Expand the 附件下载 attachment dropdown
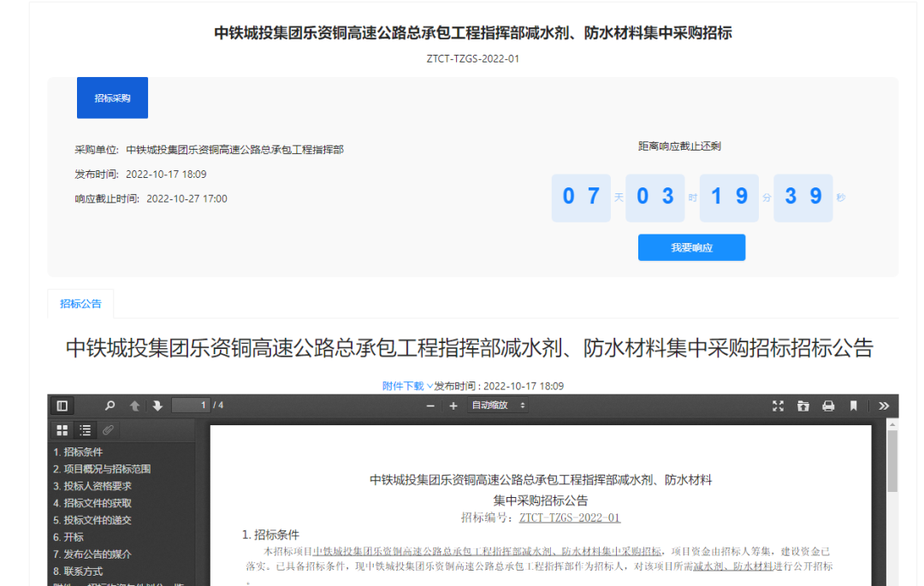Image resolution: width=924 pixels, height=586 pixels. [x=407, y=387]
